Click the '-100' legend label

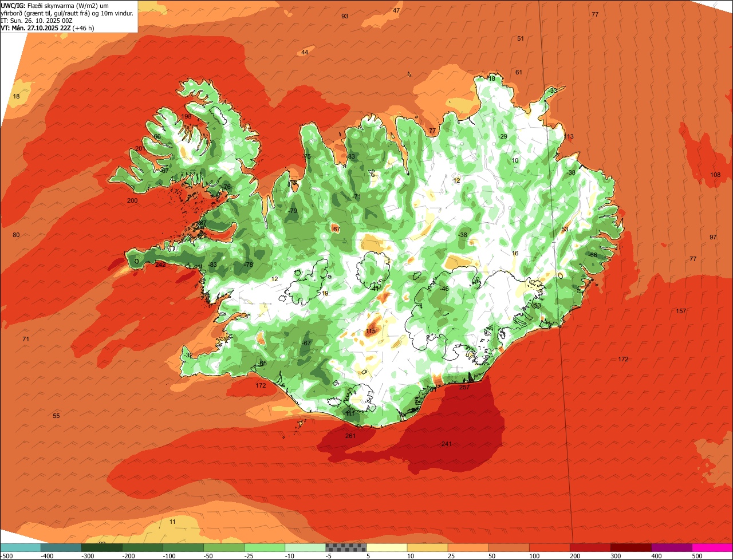point(169,556)
